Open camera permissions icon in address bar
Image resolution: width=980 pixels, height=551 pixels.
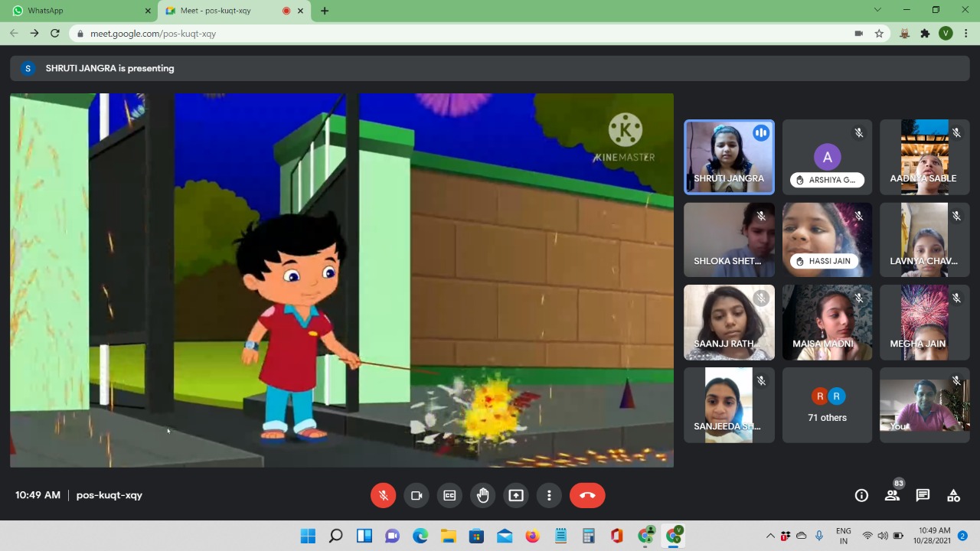[859, 34]
